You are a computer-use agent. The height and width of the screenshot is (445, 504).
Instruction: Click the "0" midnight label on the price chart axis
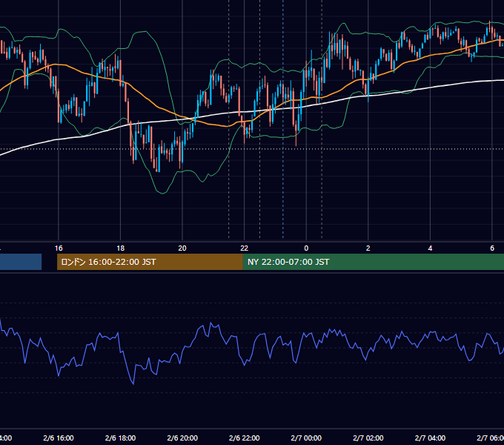coord(306,248)
